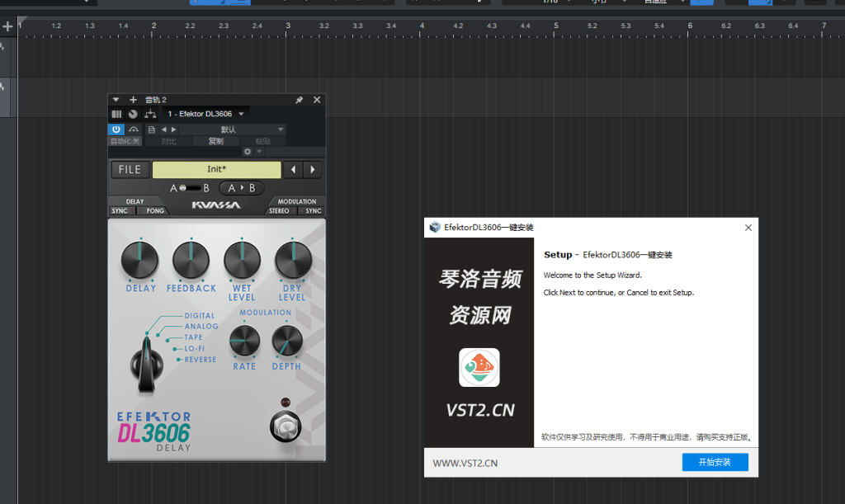Viewport: 845px width, 504px height.
Task: Toggle the A/B comparison switch
Action: click(189, 188)
